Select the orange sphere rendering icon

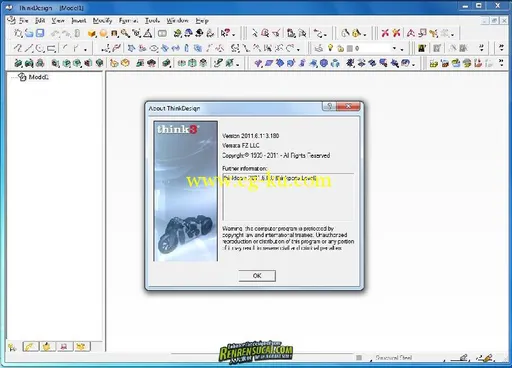tap(103, 33)
